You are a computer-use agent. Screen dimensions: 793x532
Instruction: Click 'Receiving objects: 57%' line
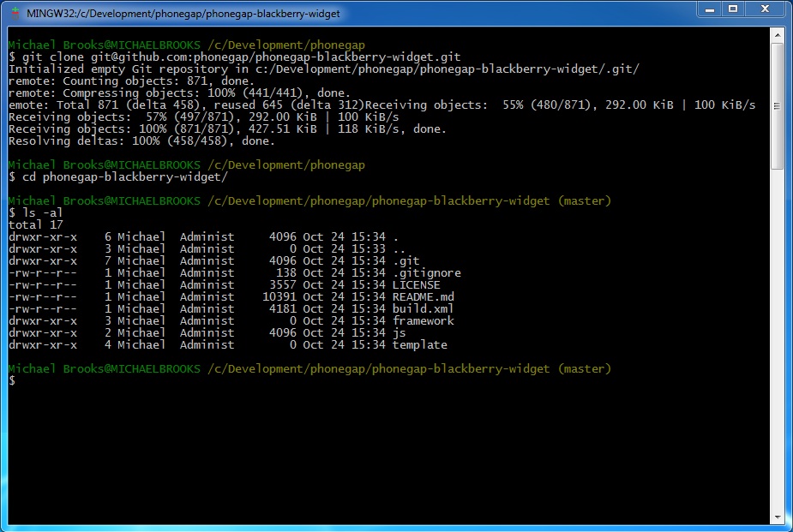coord(203,117)
